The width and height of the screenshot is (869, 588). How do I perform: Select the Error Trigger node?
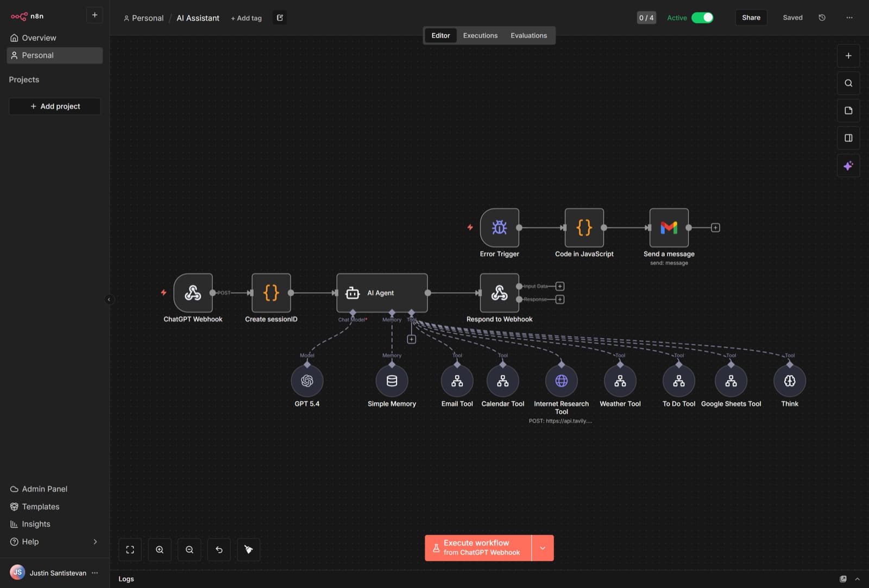(499, 227)
